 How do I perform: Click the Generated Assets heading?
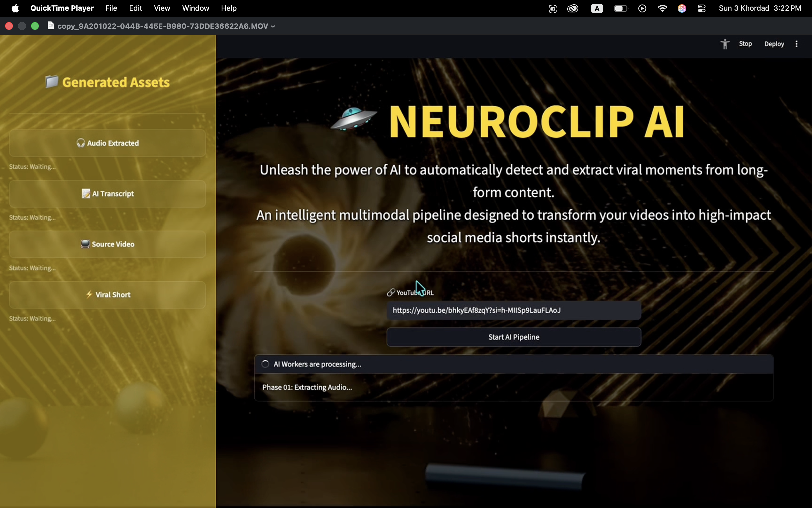pos(116,82)
